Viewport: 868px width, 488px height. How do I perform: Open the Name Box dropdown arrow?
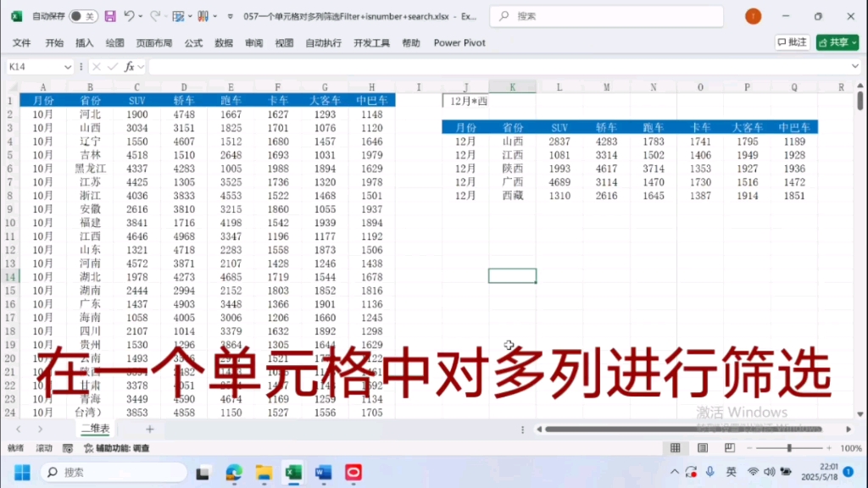pyautogui.click(x=69, y=66)
